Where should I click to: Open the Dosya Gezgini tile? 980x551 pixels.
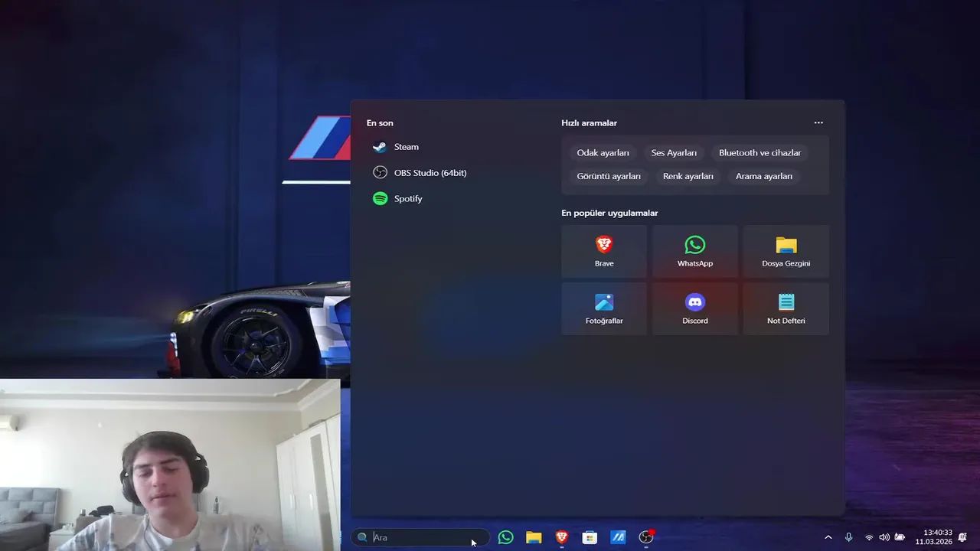[786, 251]
